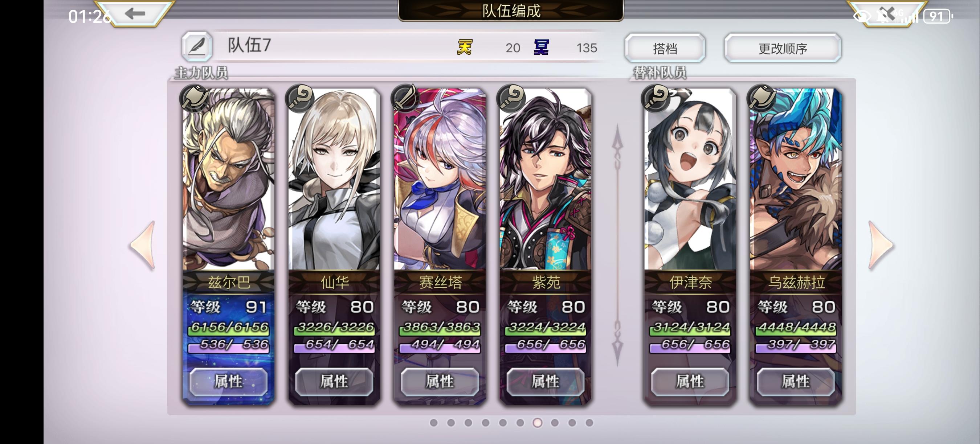This screenshot has height=444, width=980.
Task: Go to previous team with left arrow
Action: [x=143, y=246]
